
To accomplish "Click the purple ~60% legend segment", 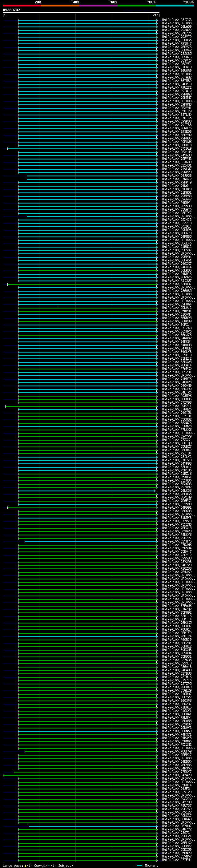I will pos(98,6).
